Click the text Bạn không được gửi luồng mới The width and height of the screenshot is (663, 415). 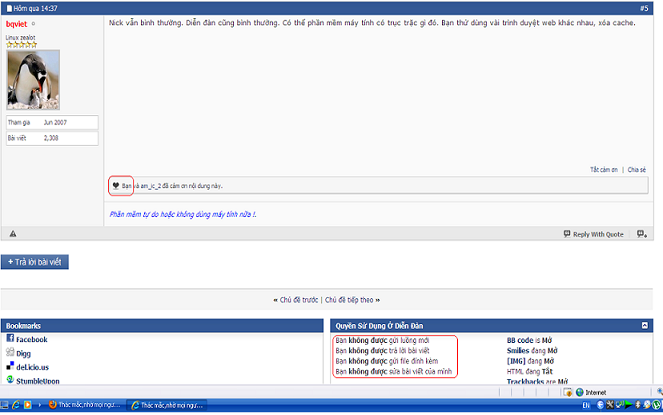pos(382,340)
